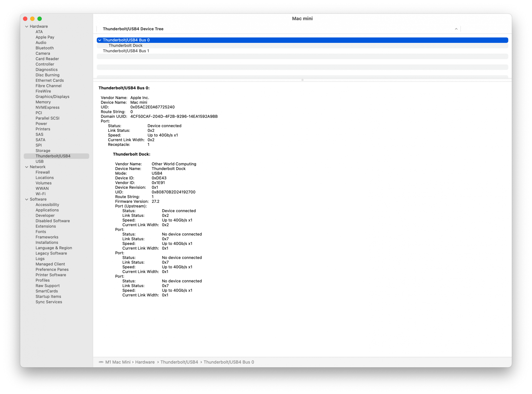Collapse the Network section chevron
This screenshot has width=532, height=394.
[x=27, y=167]
